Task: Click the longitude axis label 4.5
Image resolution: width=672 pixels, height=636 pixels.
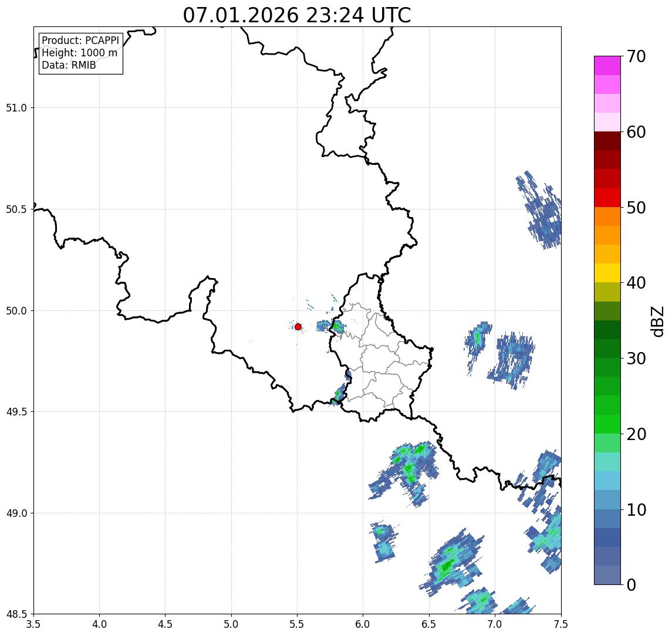Action: 166,624
